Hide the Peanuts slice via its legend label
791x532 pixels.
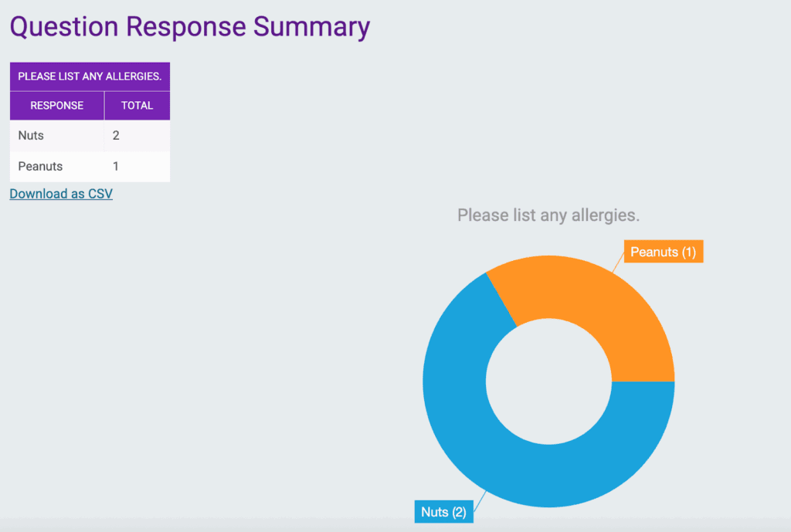(662, 251)
